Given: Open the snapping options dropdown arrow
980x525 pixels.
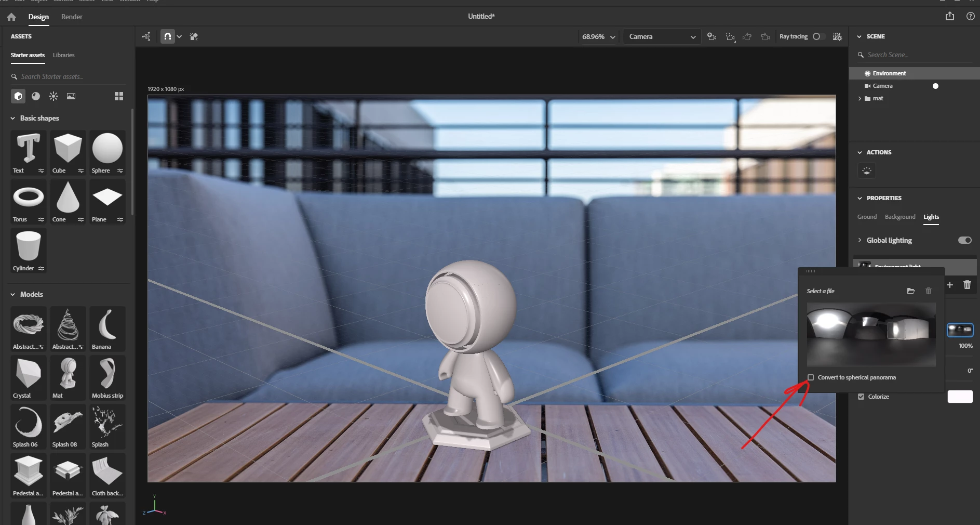Looking at the screenshot, I should pos(179,36).
